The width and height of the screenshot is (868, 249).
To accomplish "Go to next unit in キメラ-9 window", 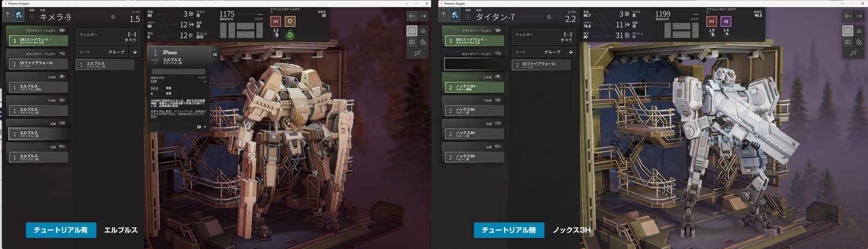I will point(423,16).
